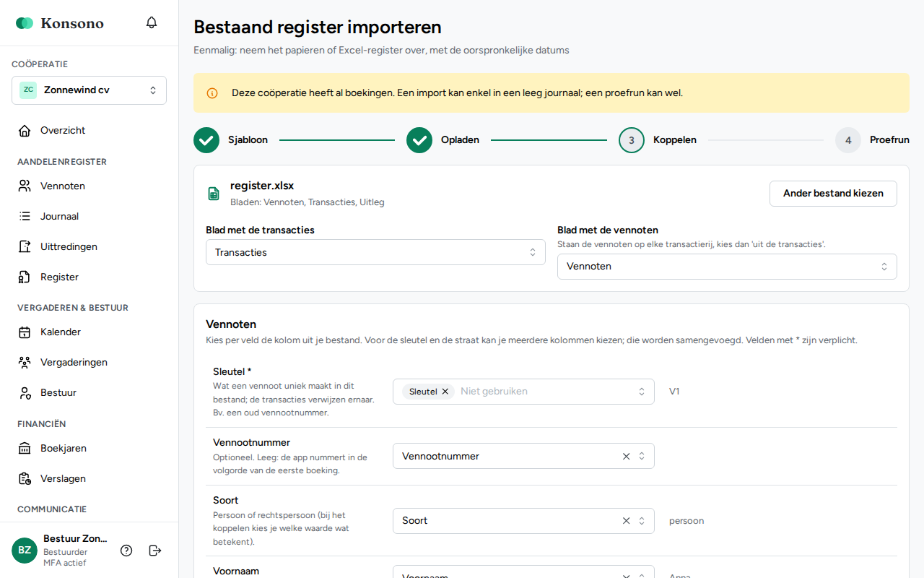Screen dimensions: 924x578
Task: Click the Ander bestand kiezen button
Action: (833, 194)
